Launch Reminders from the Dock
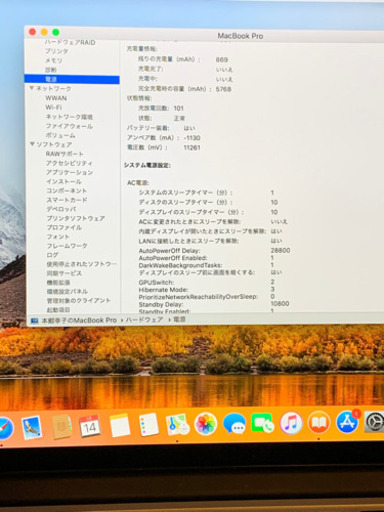 point(148,424)
